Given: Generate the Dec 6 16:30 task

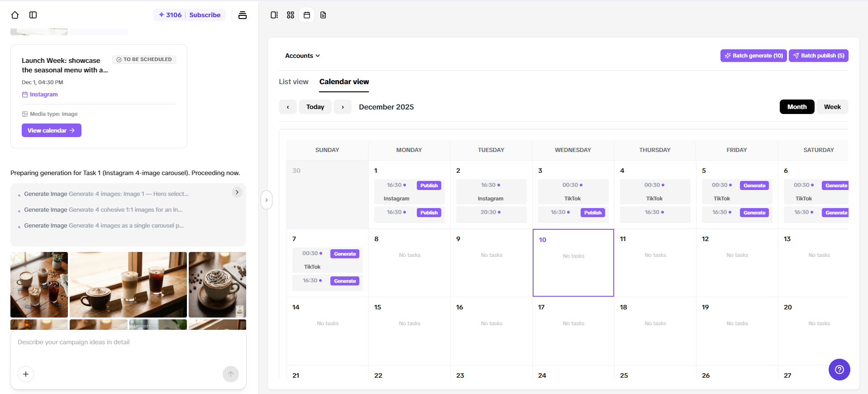Looking at the screenshot, I should [835, 213].
